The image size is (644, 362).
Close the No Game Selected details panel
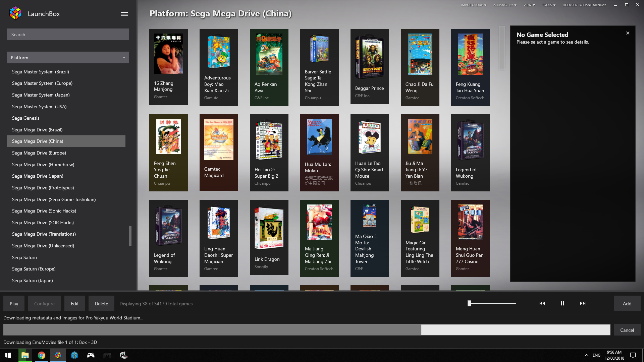tap(628, 33)
